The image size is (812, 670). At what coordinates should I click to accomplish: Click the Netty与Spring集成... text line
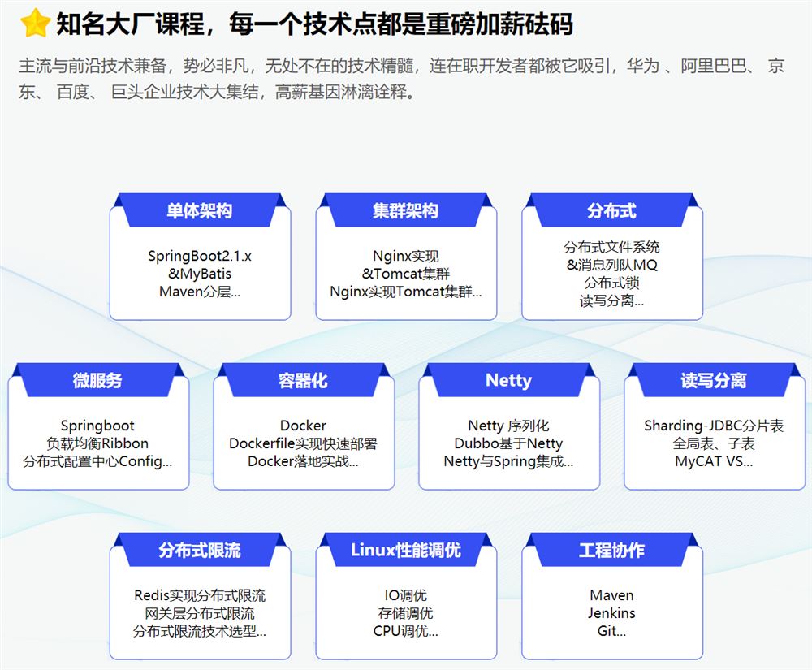[x=508, y=460]
